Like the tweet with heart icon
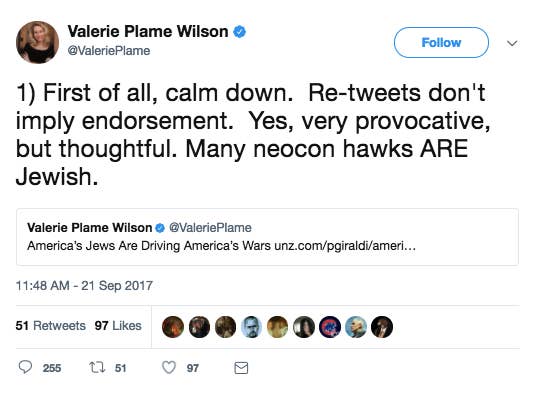The width and height of the screenshot is (537, 398). pyautogui.click(x=168, y=368)
